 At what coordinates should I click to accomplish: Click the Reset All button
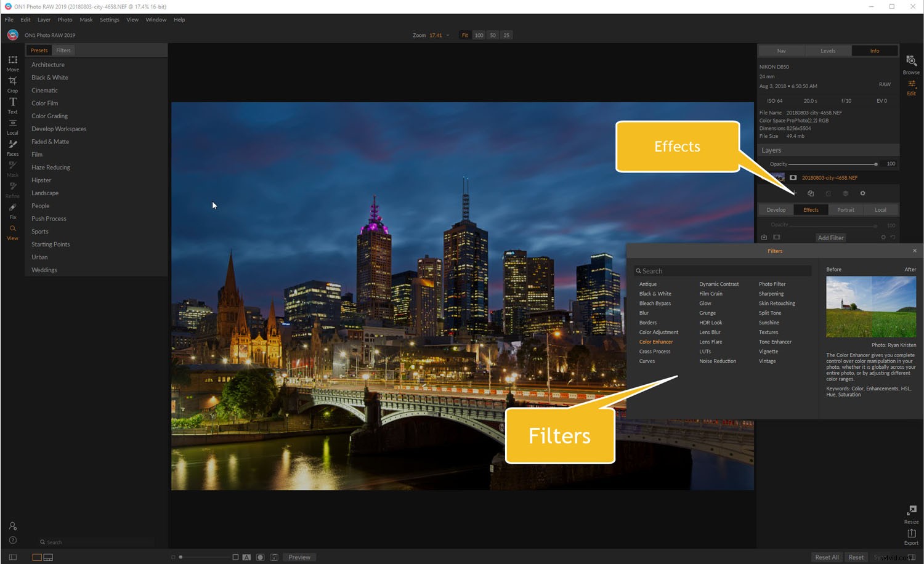(x=827, y=557)
